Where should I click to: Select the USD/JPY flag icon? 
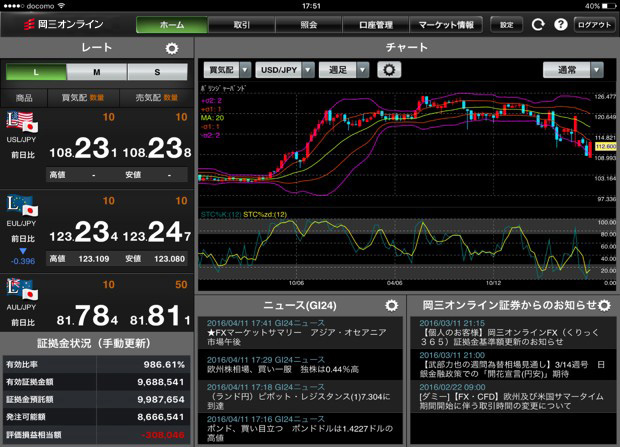22,121
